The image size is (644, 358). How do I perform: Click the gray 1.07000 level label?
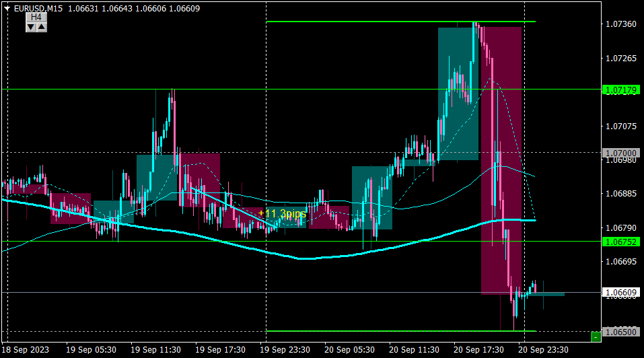621,153
